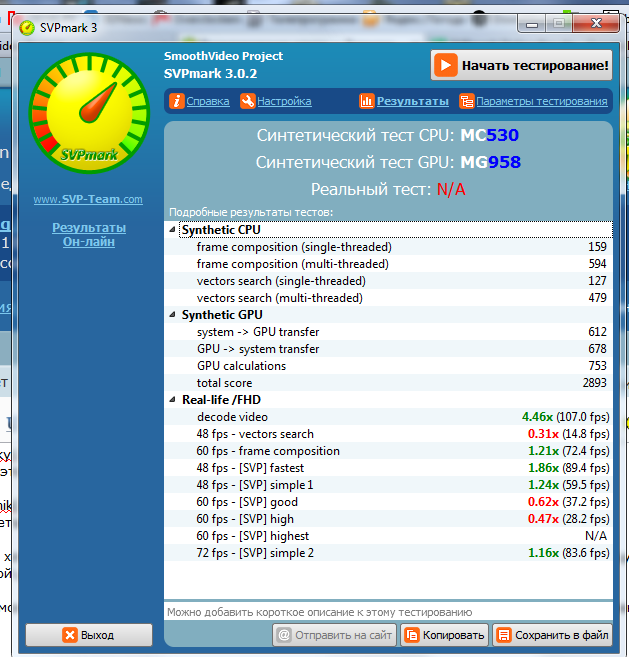This screenshot has width=629, height=657.
Task: Collapse the Synthetic CPU section
Action: [173, 230]
